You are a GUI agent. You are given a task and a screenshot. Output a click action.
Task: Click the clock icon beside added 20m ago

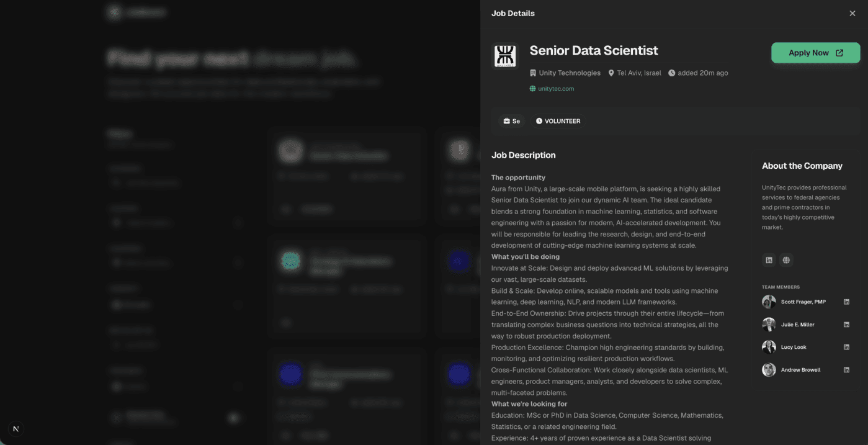[671, 73]
